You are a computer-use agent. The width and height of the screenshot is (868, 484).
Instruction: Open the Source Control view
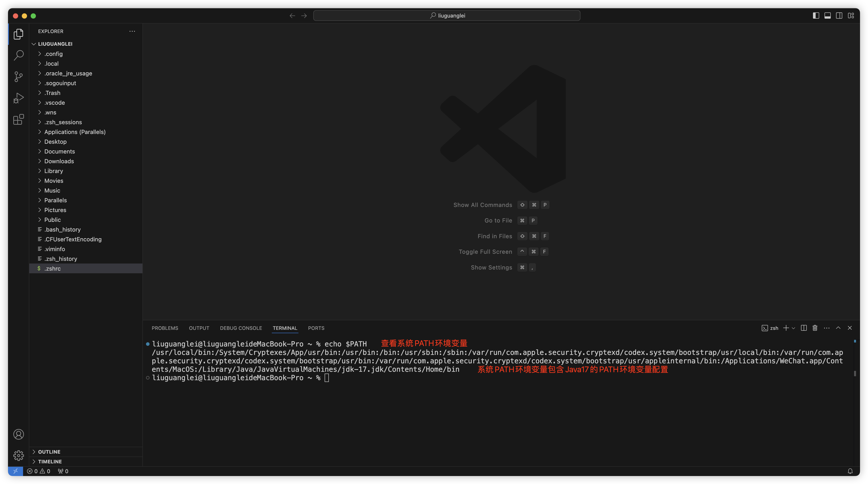tap(19, 77)
